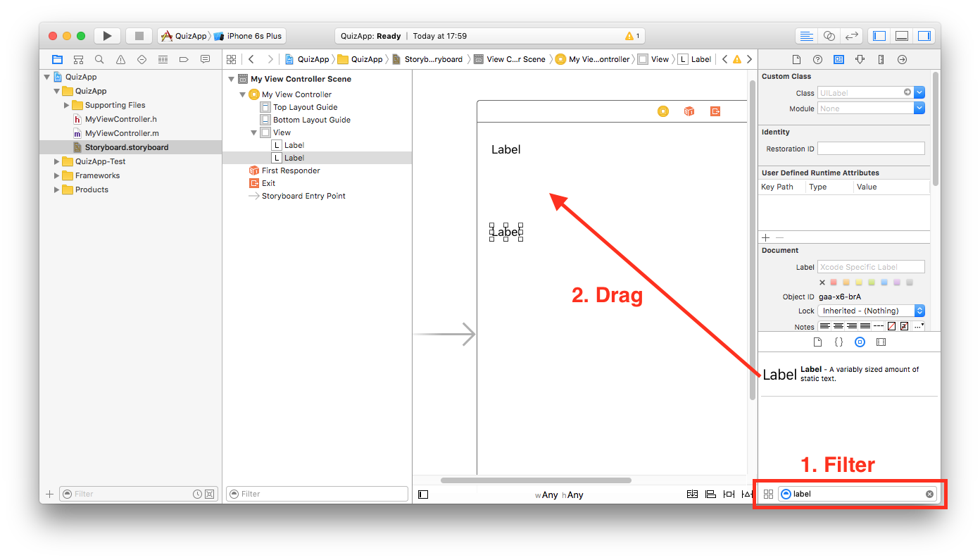Screen dimensions: 980x560
Task: Open the Class dropdown
Action: (919, 92)
